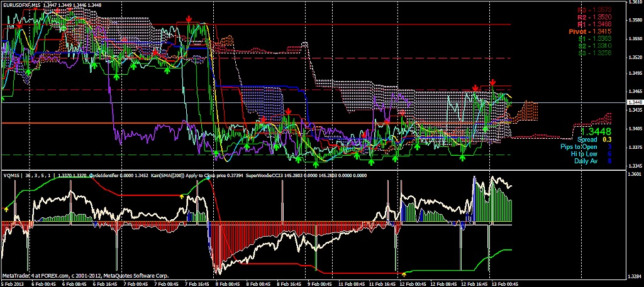Select the current price tag 1.3448 on the price axis
The image size is (644, 287).
(x=635, y=101)
